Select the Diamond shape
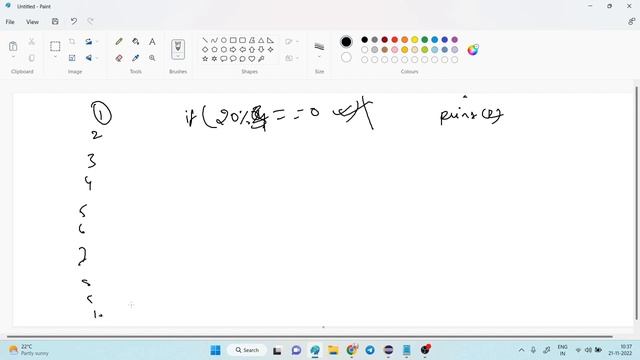This screenshot has height=360, width=640. [205, 49]
